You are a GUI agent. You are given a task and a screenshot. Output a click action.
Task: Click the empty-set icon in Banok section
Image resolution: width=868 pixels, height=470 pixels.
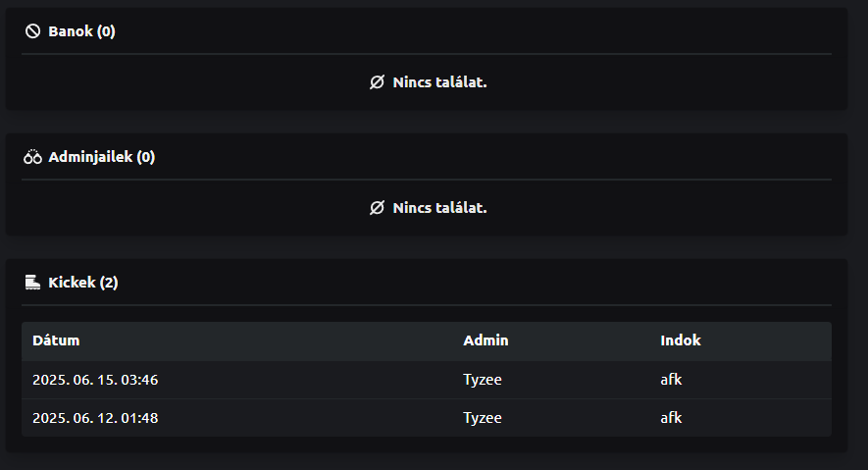coord(377,82)
